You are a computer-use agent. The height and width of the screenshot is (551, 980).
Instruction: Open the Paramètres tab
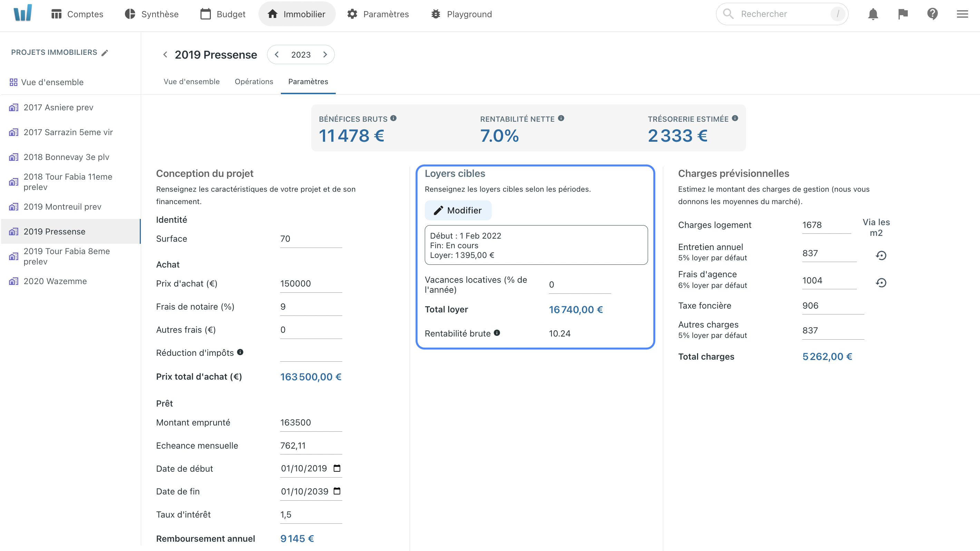[308, 81]
